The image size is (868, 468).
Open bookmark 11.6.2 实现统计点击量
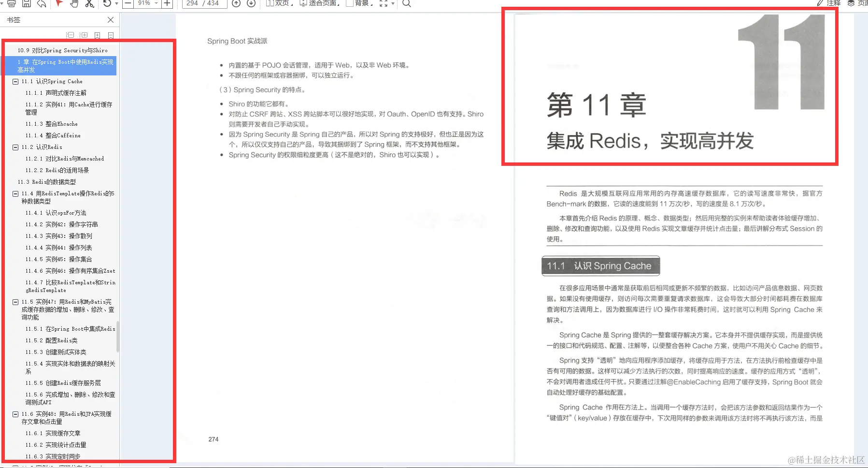pos(56,445)
